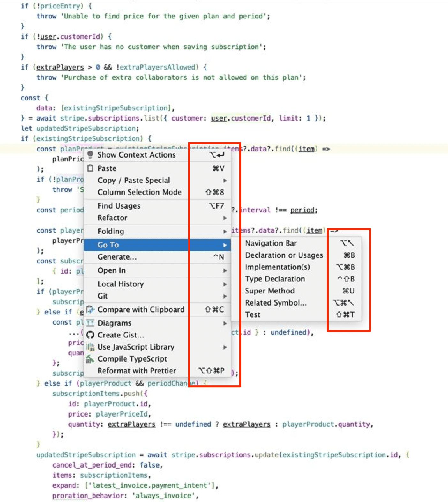Screen dimensions: 448x502
Task: Choose Related Symbol... in the submenu
Action: pyautogui.click(x=296, y=303)
